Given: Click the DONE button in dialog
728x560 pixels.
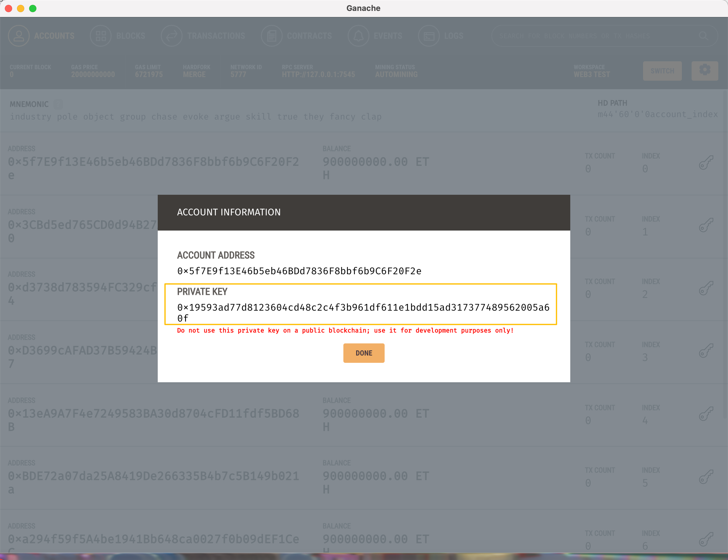Looking at the screenshot, I should [x=364, y=353].
